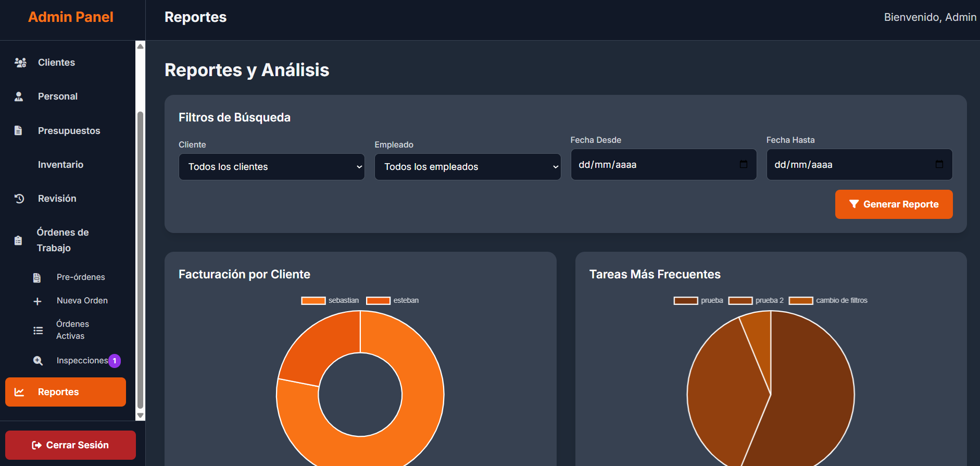The image size is (980, 466).
Task: Toggle esteban legend item in Facturación chart
Action: point(393,301)
